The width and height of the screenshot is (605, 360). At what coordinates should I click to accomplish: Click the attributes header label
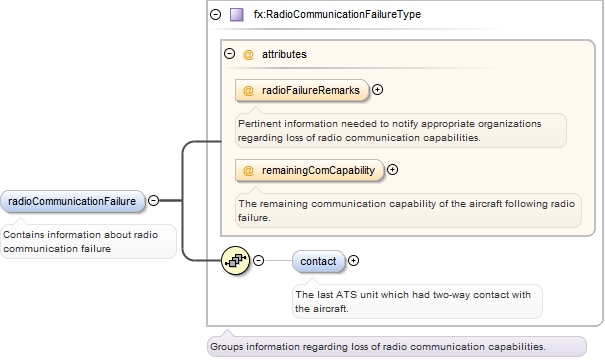pyautogui.click(x=284, y=54)
